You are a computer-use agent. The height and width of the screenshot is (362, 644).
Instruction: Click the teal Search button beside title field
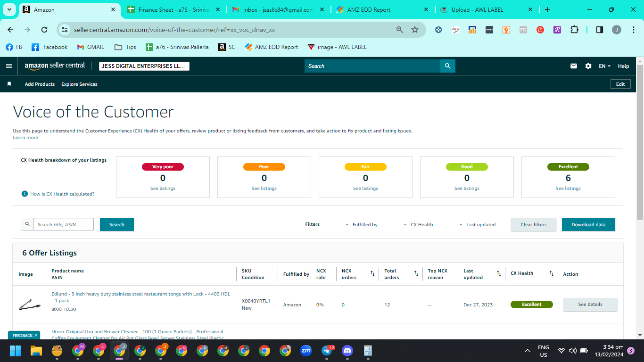pyautogui.click(x=117, y=224)
